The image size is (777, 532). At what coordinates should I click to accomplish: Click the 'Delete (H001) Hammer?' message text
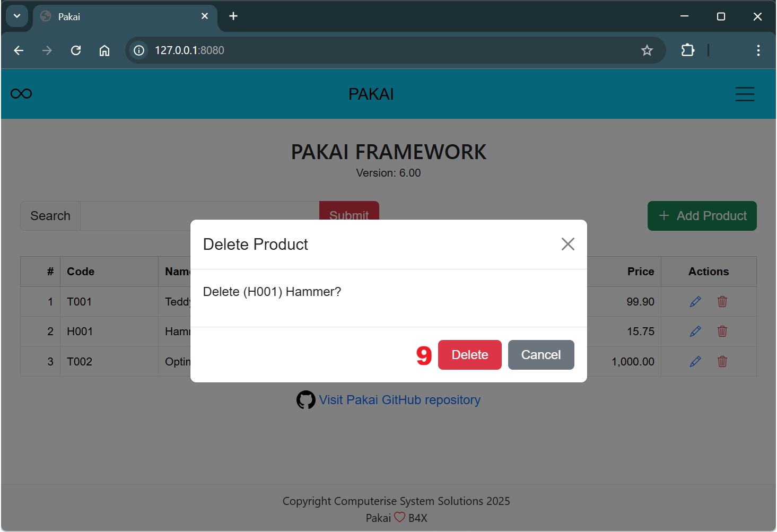pos(272,292)
